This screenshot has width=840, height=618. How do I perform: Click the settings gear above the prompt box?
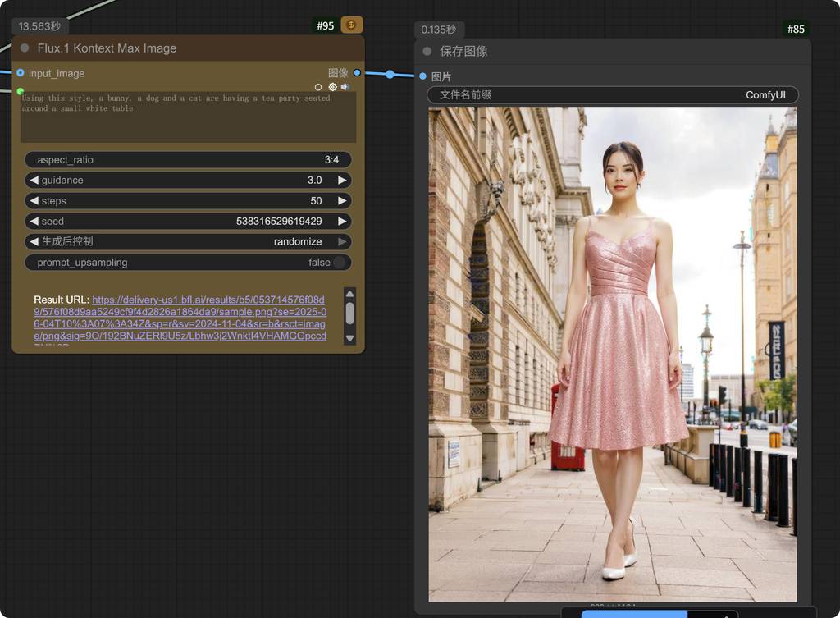332,87
